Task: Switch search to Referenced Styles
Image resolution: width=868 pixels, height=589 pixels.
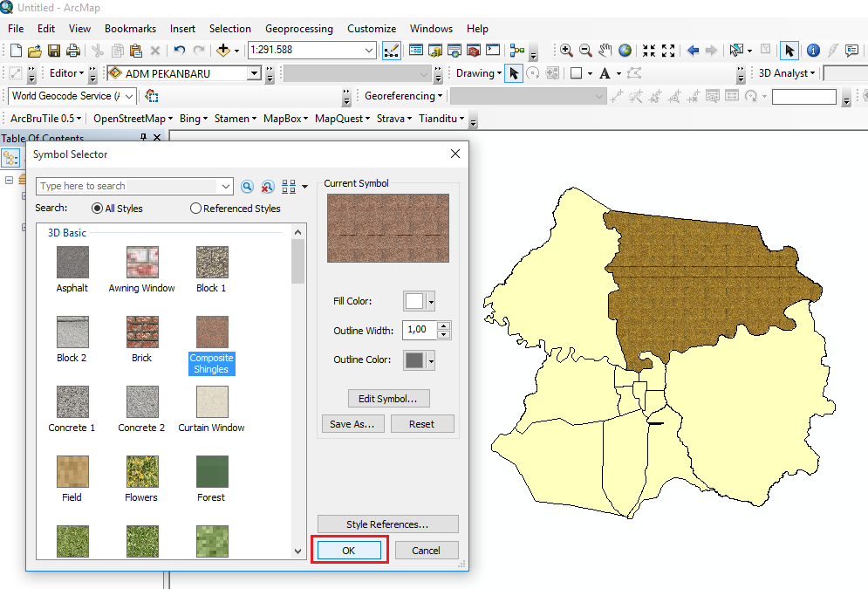Action: click(195, 208)
